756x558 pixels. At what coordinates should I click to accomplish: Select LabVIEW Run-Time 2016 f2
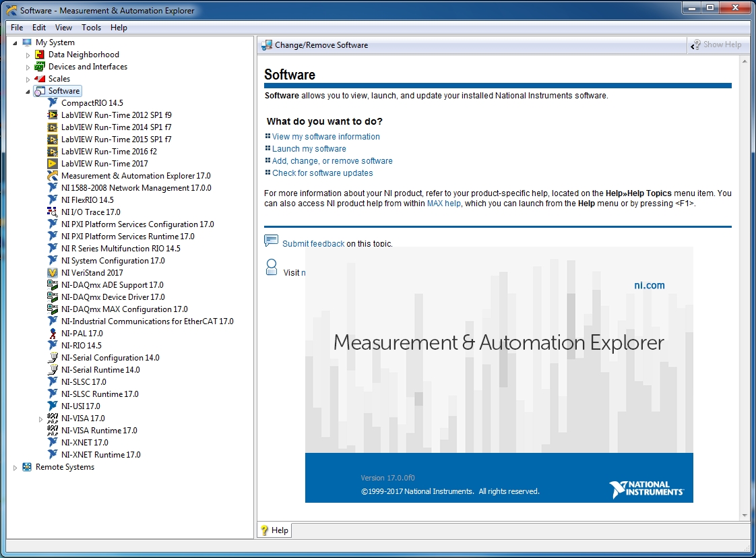tap(109, 152)
